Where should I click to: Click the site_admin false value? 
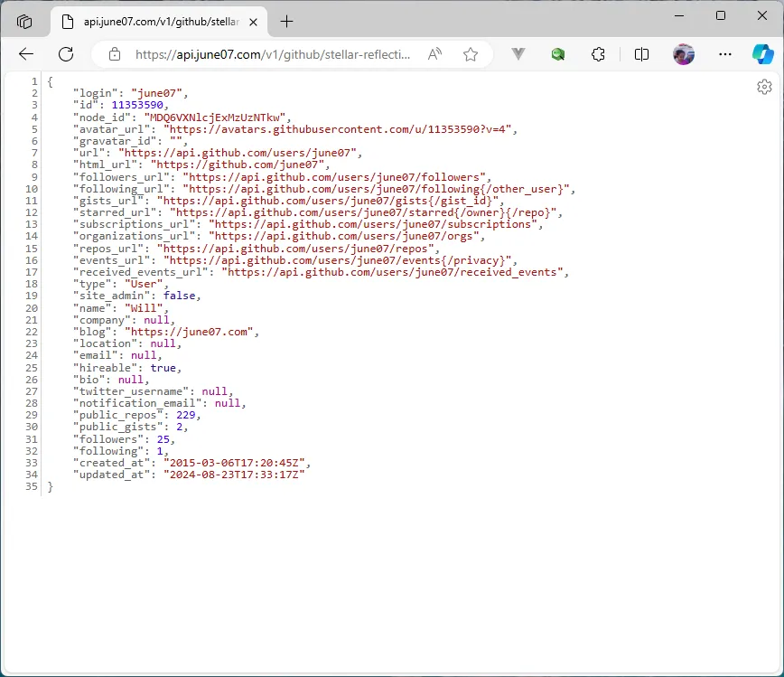click(179, 296)
